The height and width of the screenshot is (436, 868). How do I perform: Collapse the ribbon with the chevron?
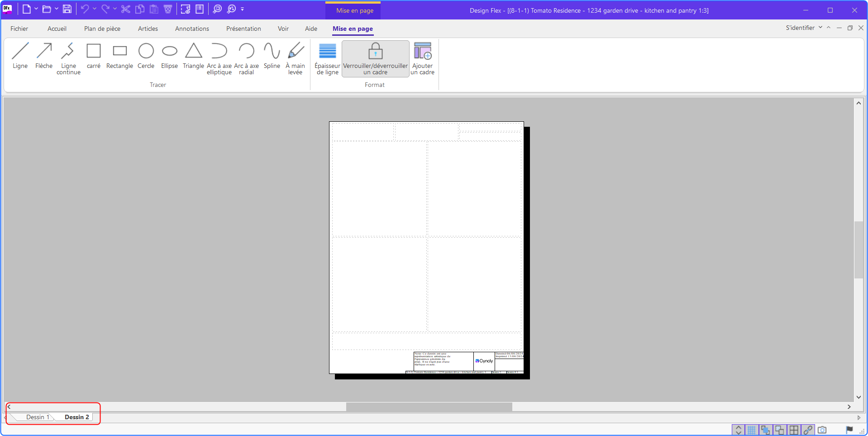tap(829, 28)
